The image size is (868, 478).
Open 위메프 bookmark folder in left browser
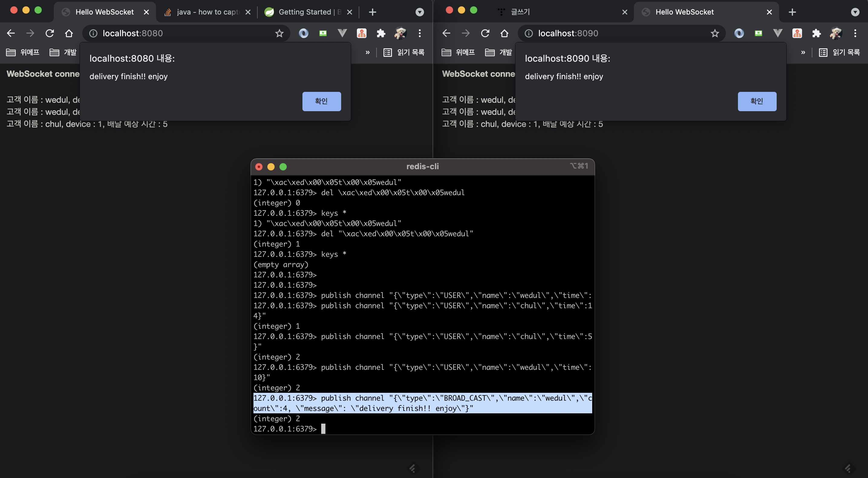click(23, 53)
